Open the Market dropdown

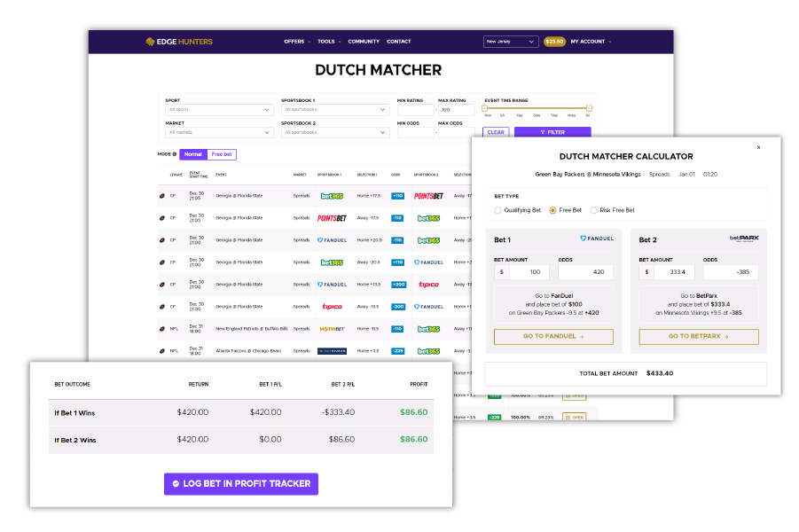[219, 132]
